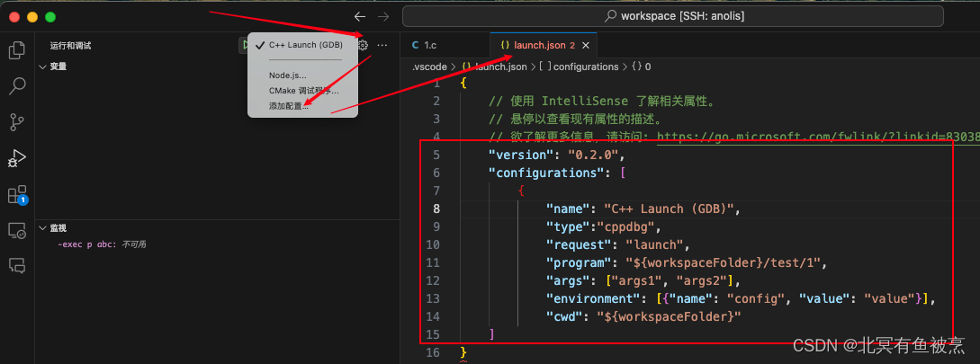This screenshot has width=980, height=364.
Task: Click the "cppdbg" type value
Action: [x=625, y=226]
